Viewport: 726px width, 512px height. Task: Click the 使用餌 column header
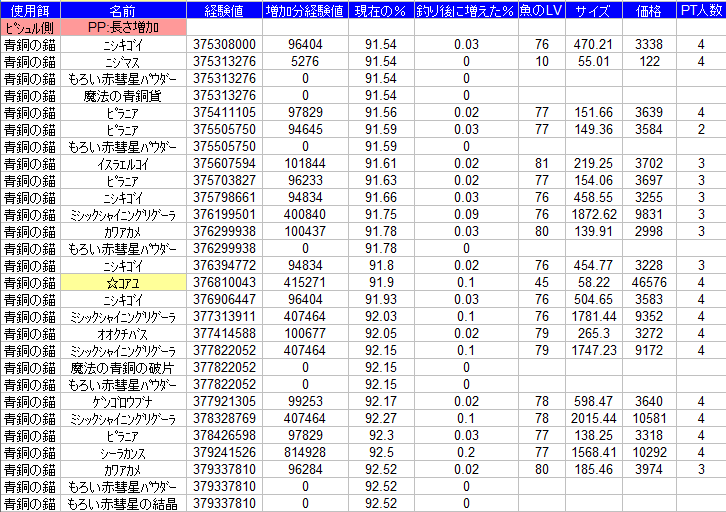pyautogui.click(x=29, y=9)
